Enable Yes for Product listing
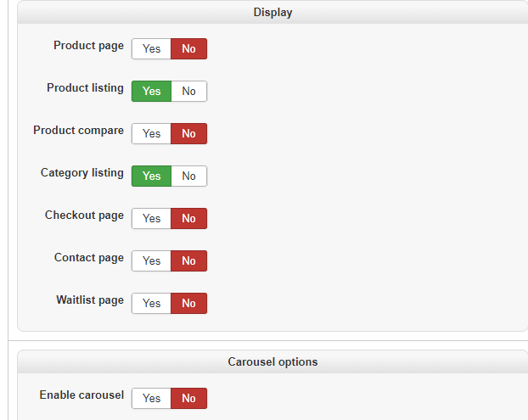This screenshot has height=420, width=528. tap(151, 92)
